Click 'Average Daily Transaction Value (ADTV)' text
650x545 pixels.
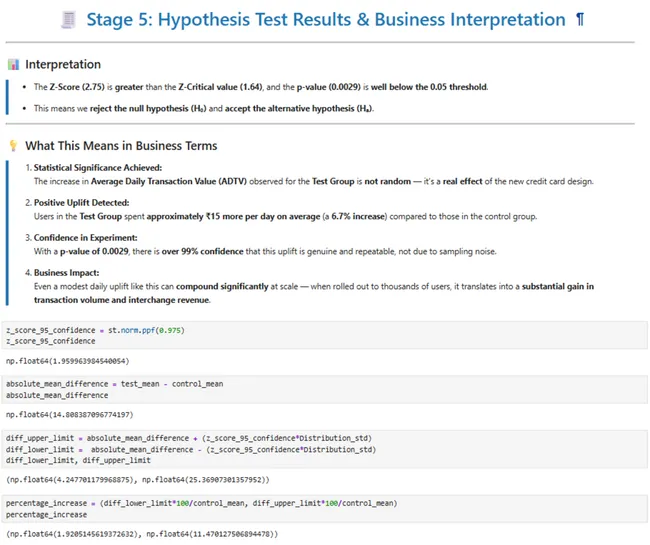click(x=169, y=182)
